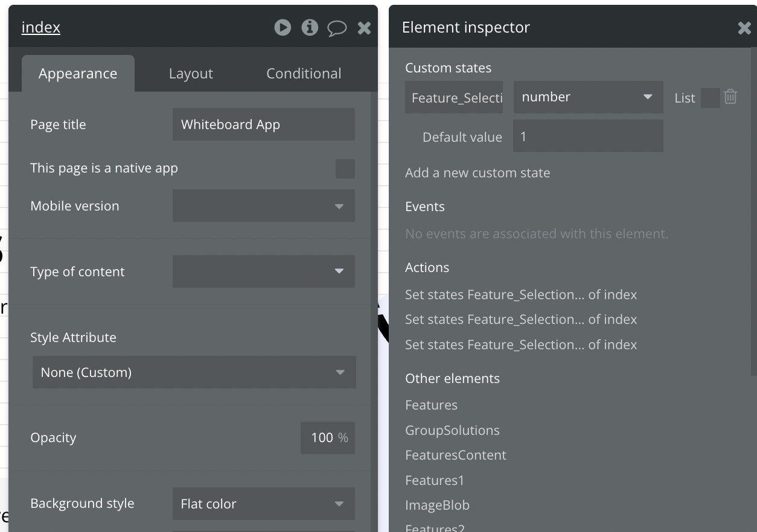Open the Mobile version dropdown

coord(263,206)
